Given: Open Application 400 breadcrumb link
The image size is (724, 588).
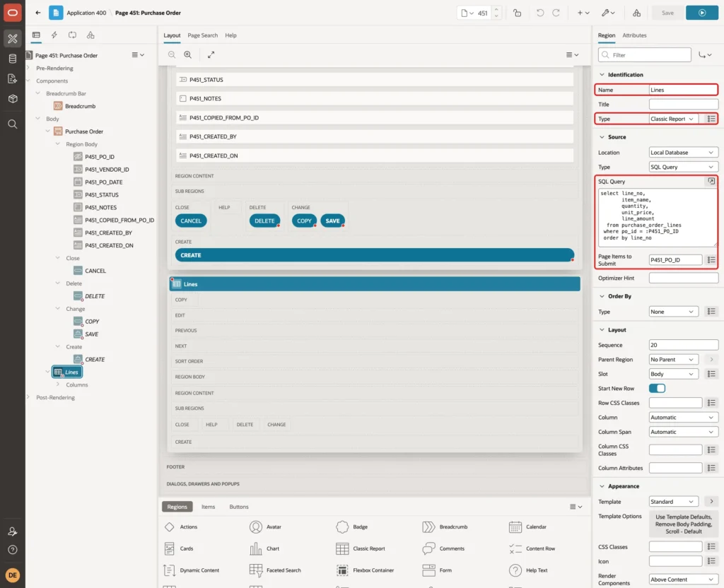Looking at the screenshot, I should point(86,13).
